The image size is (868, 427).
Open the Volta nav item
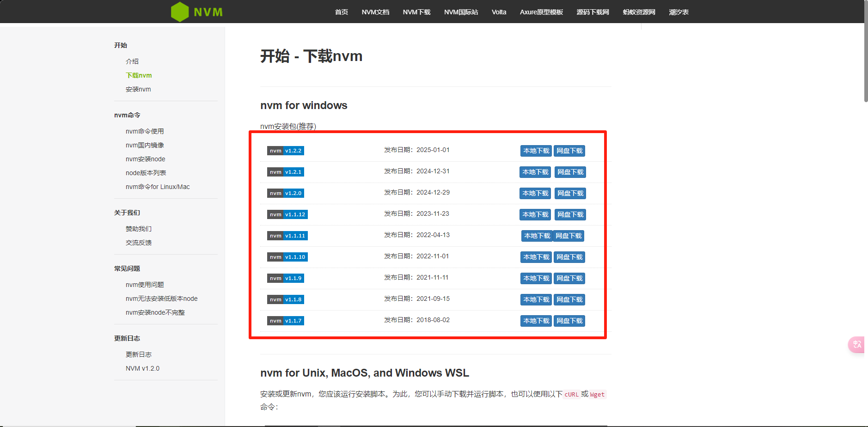[499, 12]
